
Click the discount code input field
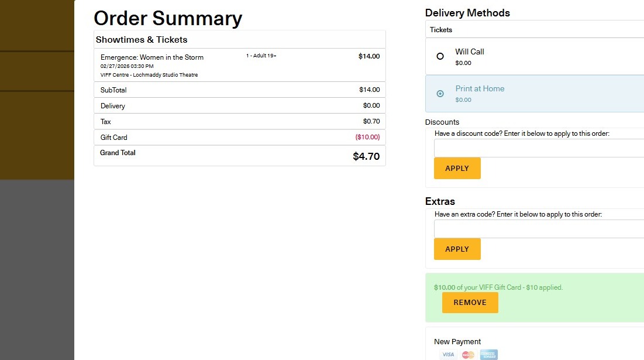538,148
